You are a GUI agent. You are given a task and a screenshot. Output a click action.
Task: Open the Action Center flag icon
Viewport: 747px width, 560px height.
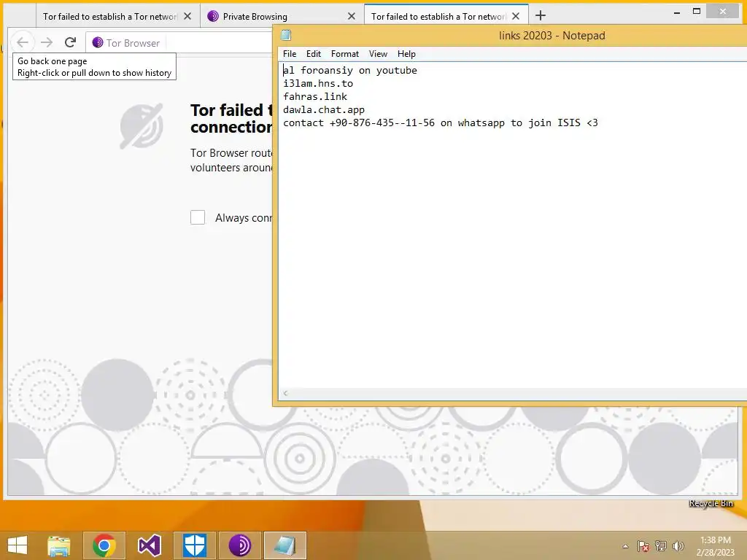pos(643,546)
